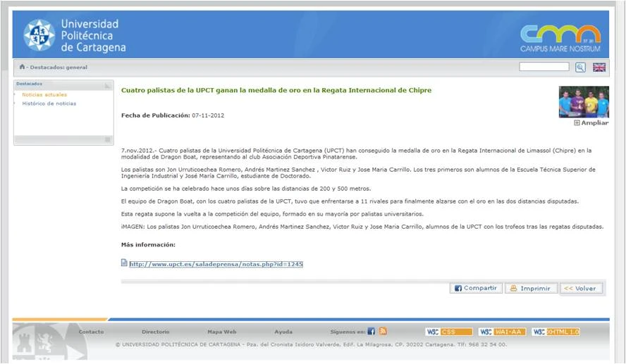Click the Más información heading
The image size is (626, 364).
point(148,245)
